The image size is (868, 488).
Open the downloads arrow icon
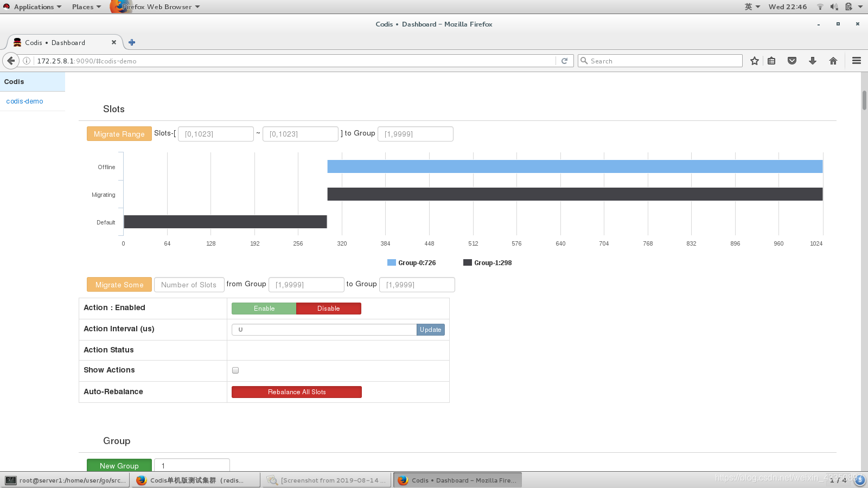(813, 61)
